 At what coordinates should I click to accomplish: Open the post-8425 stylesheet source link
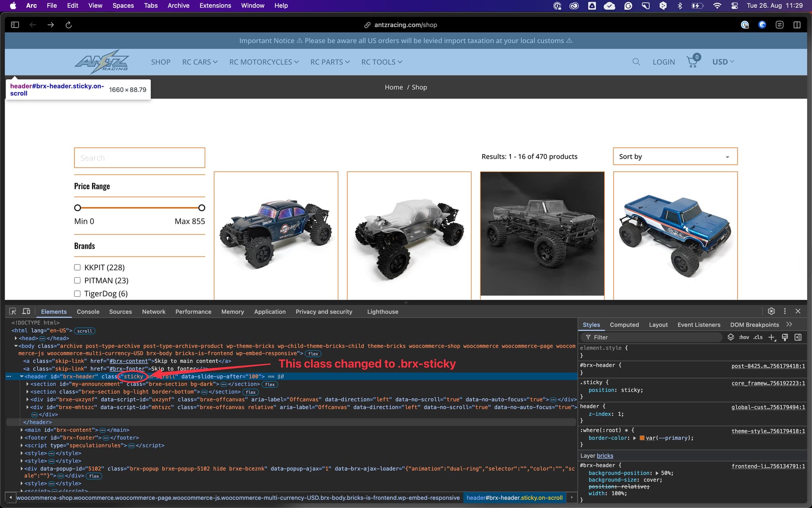point(768,366)
